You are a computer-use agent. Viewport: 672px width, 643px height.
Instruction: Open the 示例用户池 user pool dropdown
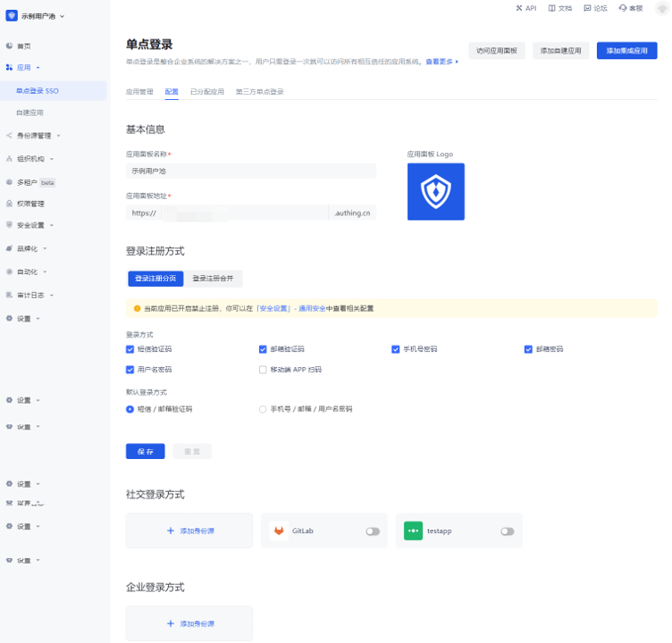coord(36,16)
